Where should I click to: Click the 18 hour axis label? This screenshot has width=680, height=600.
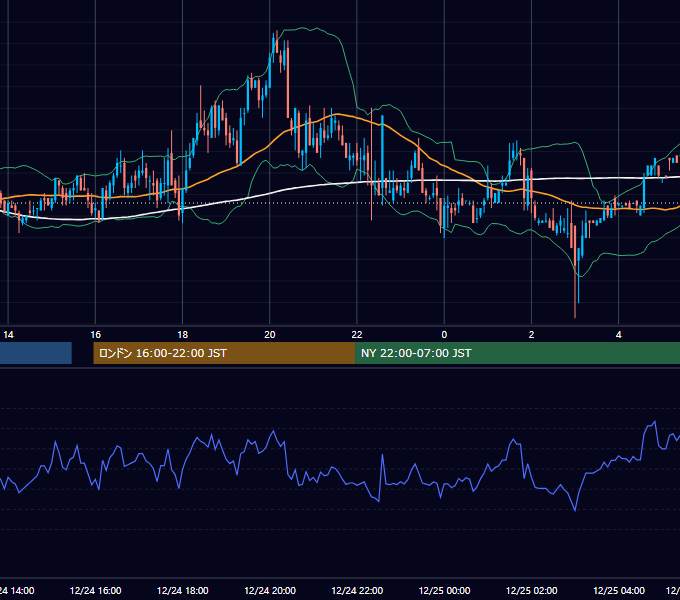point(183,335)
